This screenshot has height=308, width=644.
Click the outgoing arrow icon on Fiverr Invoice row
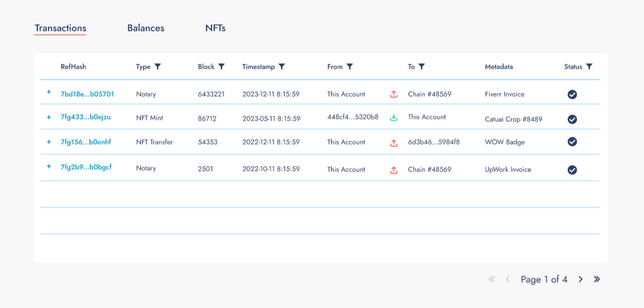click(x=394, y=94)
